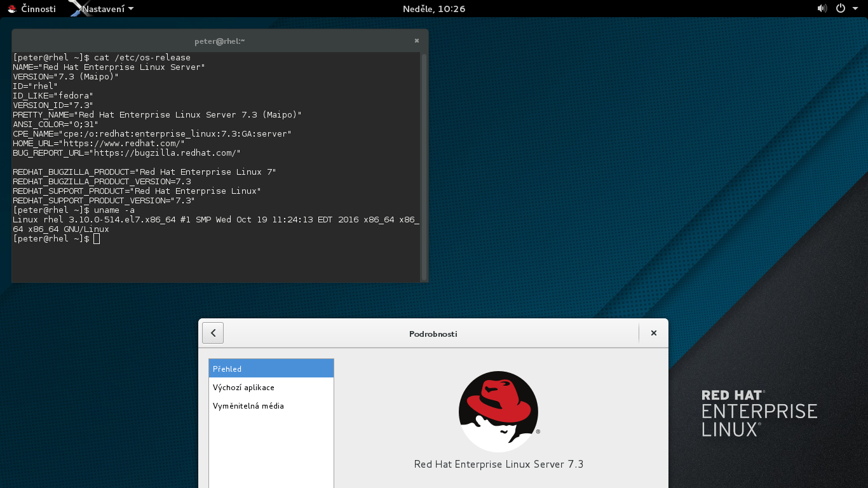Click the Red Hat Shadowman logo
This screenshot has width=868, height=488.
click(x=499, y=411)
